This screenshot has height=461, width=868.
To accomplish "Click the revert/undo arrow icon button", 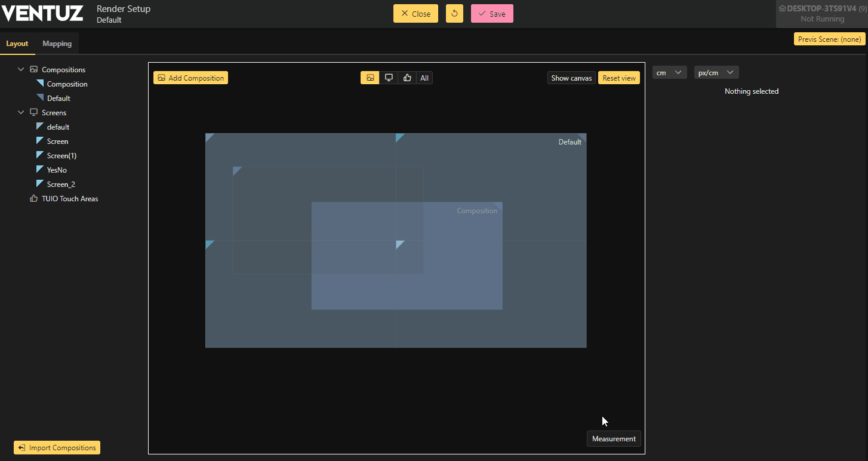I will 454,14.
